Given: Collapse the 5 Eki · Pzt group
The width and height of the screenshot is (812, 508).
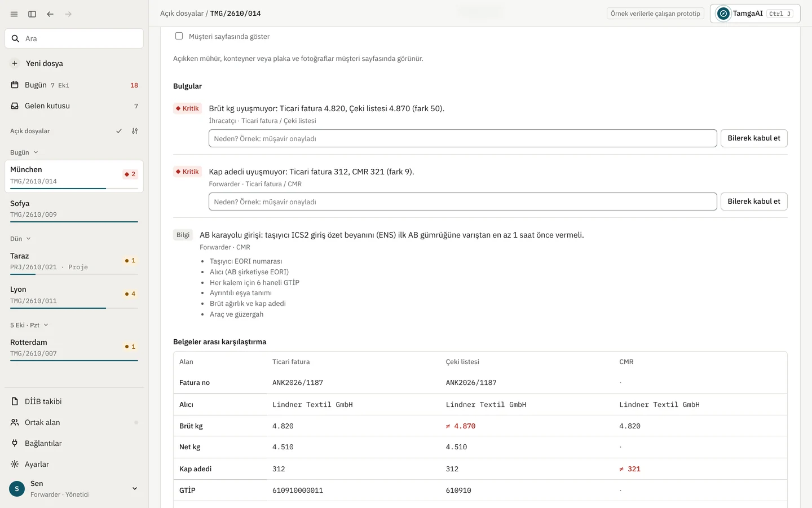Looking at the screenshot, I should [x=29, y=325].
